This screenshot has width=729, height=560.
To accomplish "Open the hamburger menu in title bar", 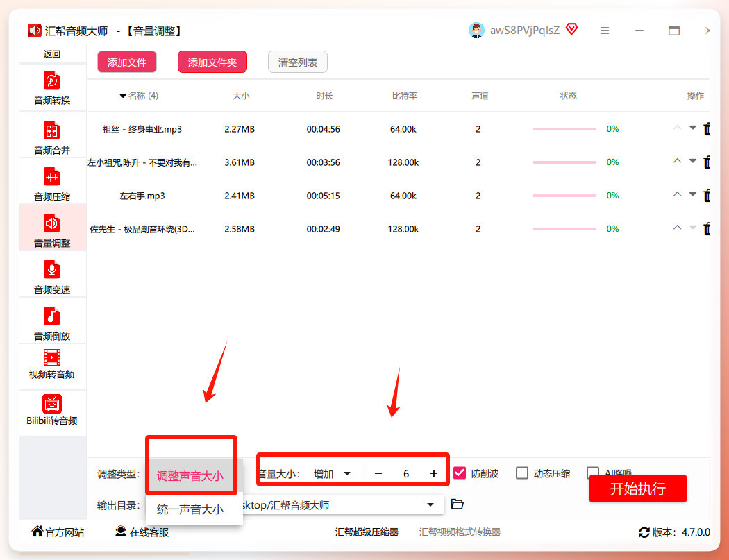I will [605, 31].
